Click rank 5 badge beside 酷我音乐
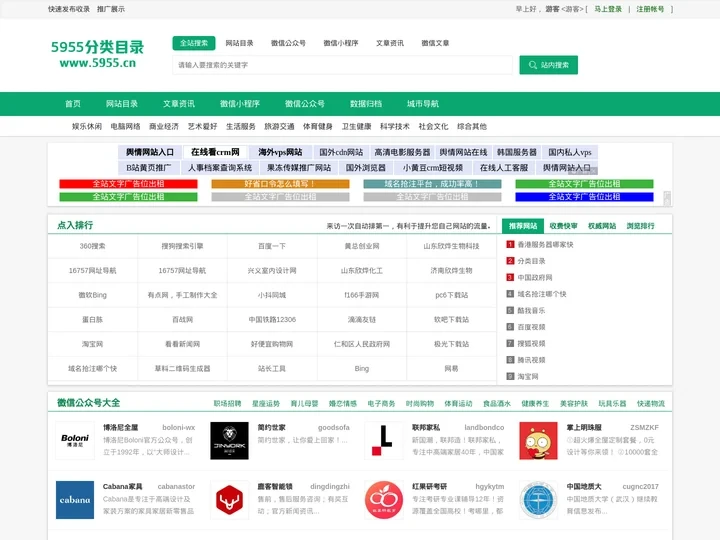Image resolution: width=720 pixels, height=540 pixels. click(510, 310)
